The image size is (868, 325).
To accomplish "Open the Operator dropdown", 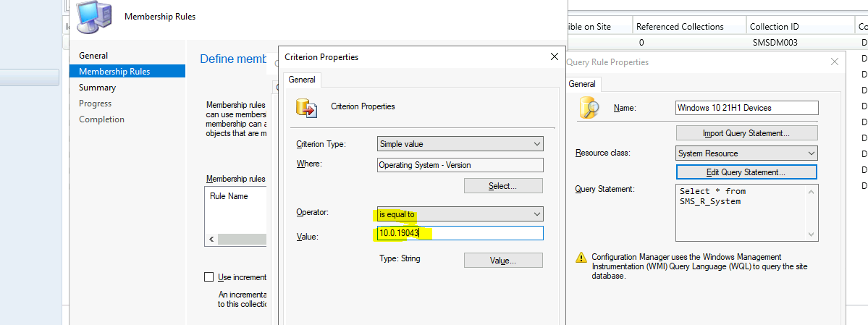I will pyautogui.click(x=460, y=214).
